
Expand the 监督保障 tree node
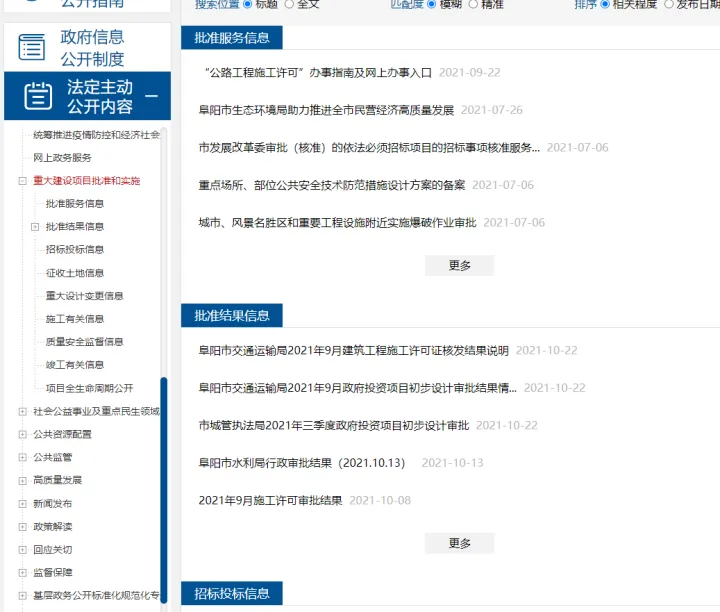(22, 573)
